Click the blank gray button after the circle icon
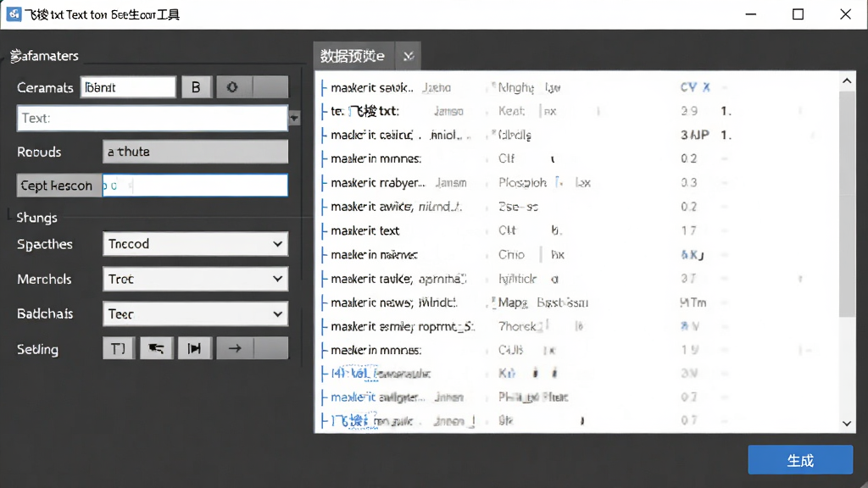This screenshot has width=868, height=488. [270, 87]
